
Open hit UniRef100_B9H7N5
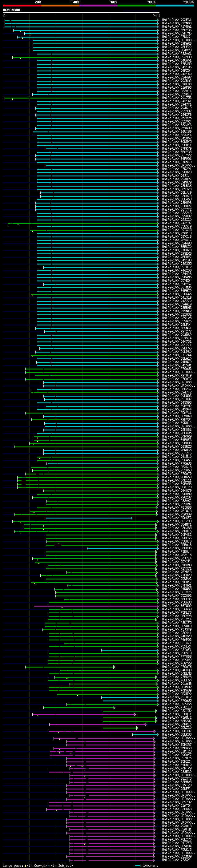(177, 33)
